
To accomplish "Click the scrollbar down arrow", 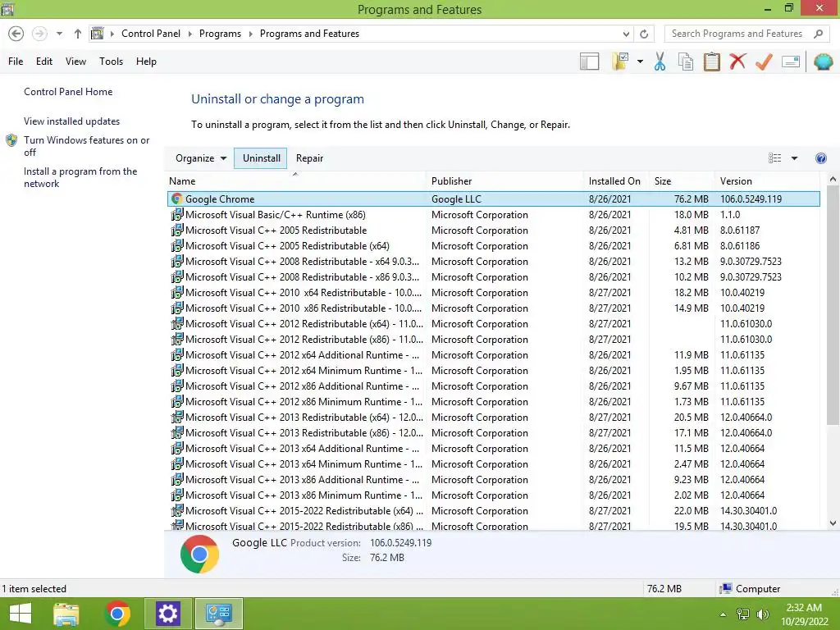I will point(833,523).
